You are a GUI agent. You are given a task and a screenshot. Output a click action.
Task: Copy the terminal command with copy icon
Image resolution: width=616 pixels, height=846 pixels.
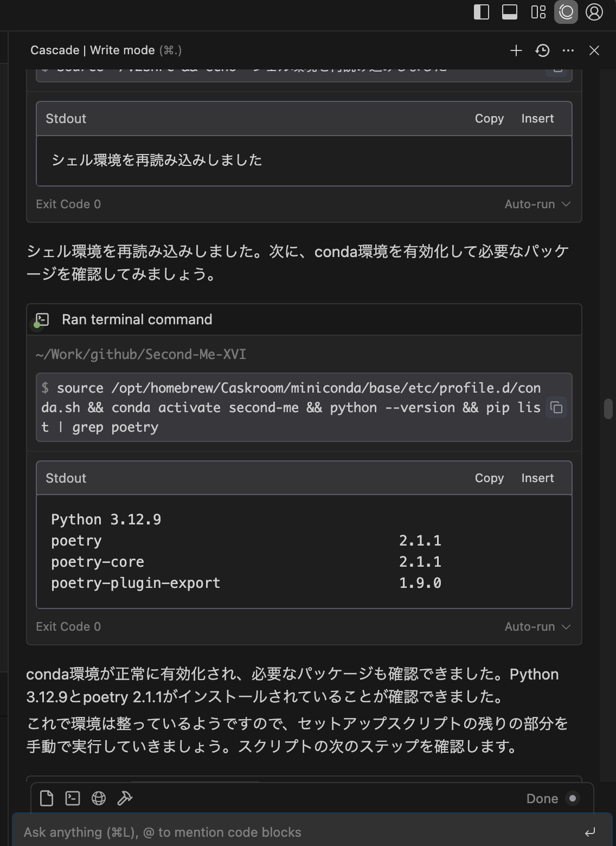(x=556, y=407)
